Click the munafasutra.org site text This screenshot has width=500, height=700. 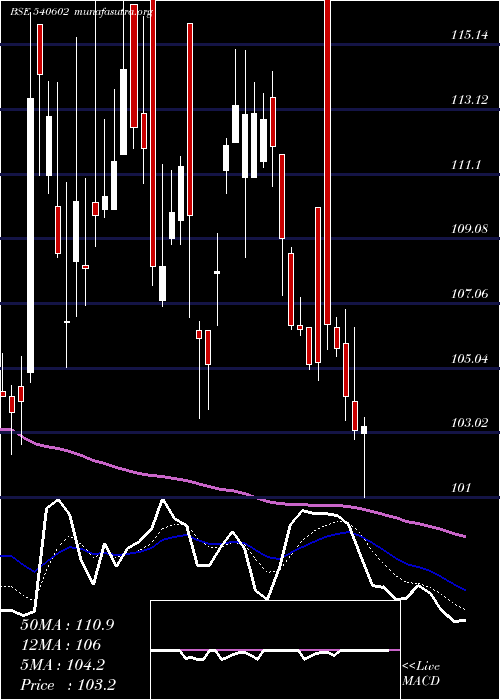[x=113, y=12]
